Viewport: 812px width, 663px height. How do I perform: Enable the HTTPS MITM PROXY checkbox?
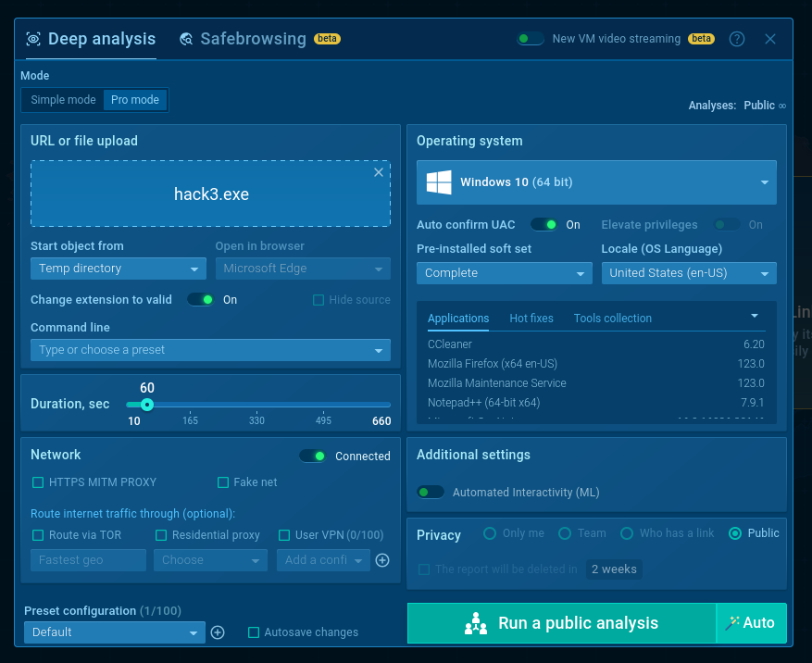tap(38, 482)
